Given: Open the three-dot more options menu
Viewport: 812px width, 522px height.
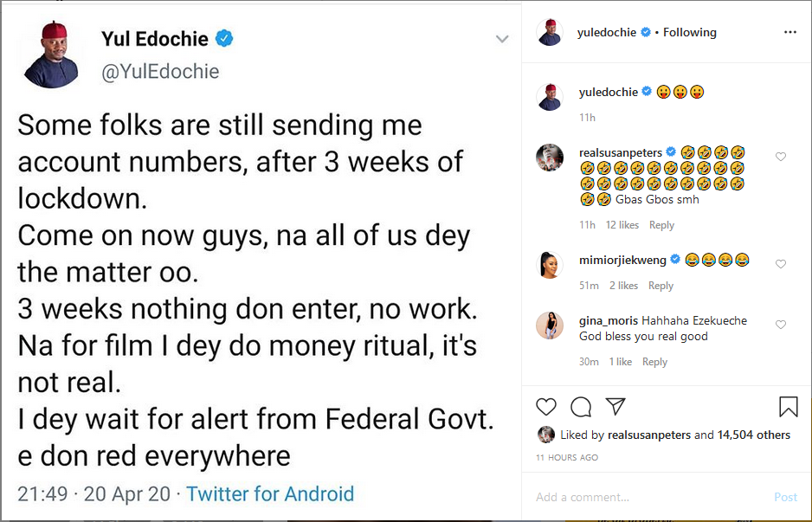Looking at the screenshot, I should click(x=789, y=32).
